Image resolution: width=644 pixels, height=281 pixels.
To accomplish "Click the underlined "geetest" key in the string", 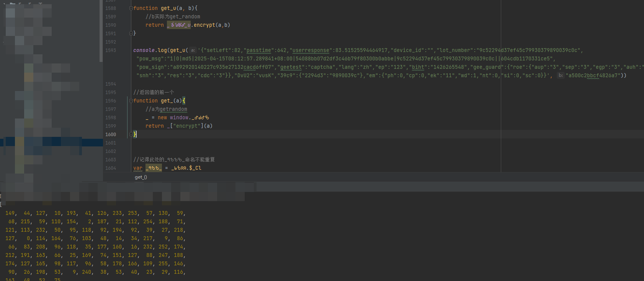I will point(291,67).
